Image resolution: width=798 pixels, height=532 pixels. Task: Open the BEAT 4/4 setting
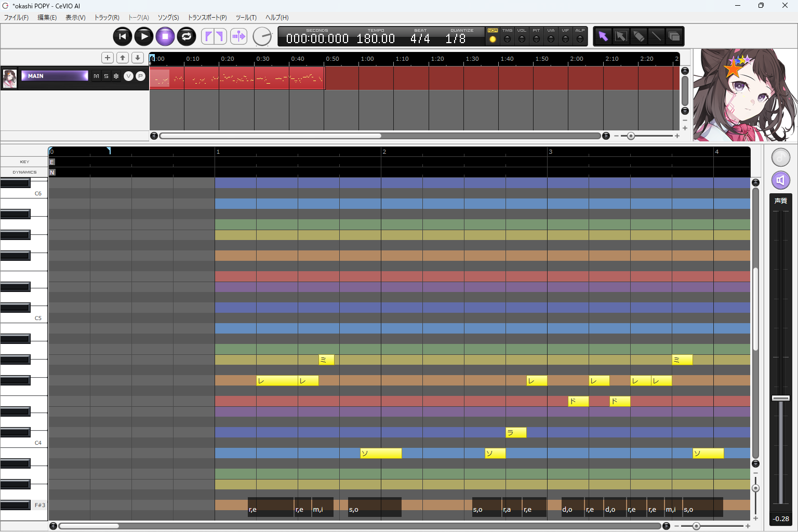click(420, 38)
